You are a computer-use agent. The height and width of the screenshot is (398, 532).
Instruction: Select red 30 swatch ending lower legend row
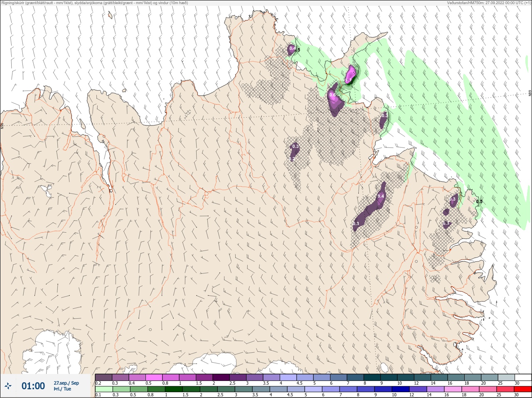tap(523, 390)
